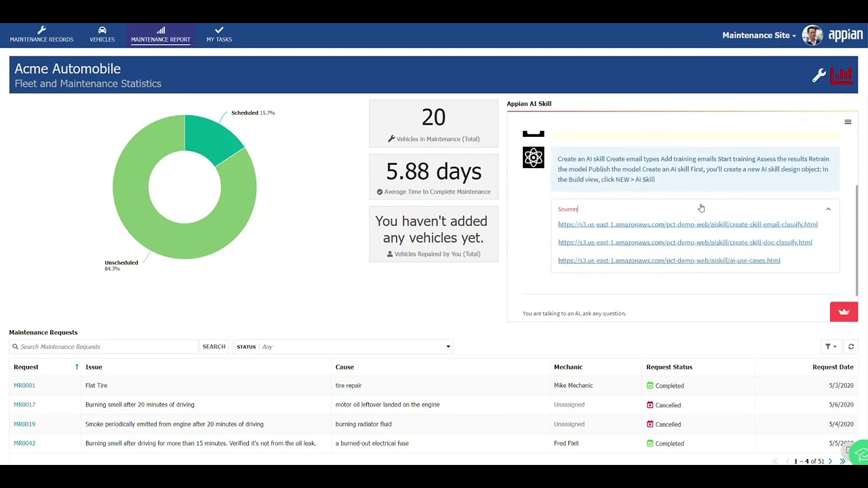
Task: Open request MR0042
Action: coord(24,443)
